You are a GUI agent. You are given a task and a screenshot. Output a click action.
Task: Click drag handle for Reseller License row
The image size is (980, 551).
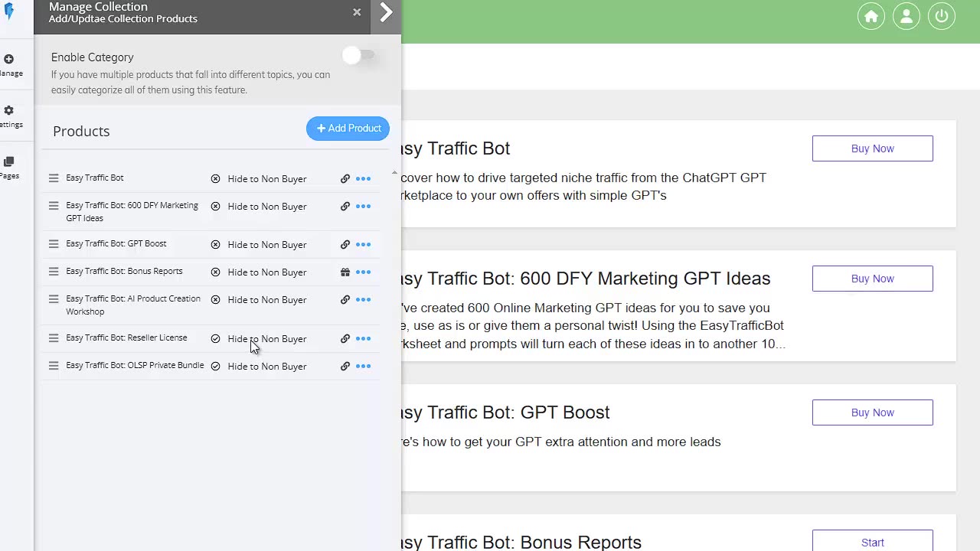[54, 337]
